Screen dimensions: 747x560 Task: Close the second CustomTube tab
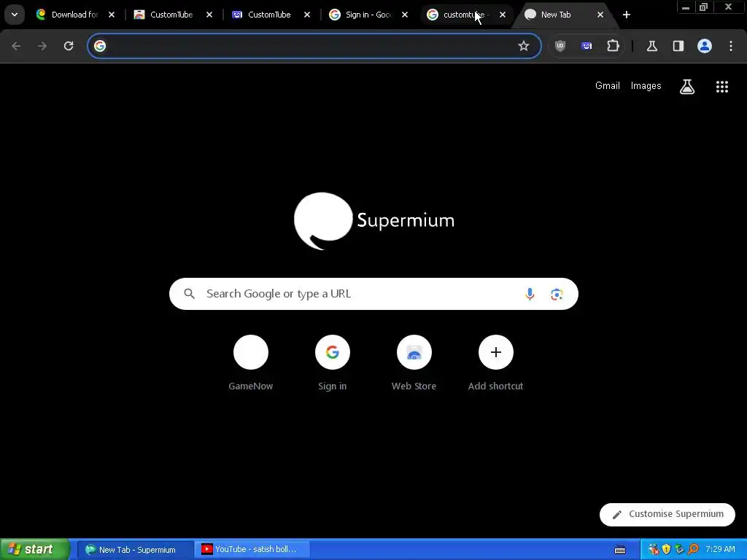[307, 15]
